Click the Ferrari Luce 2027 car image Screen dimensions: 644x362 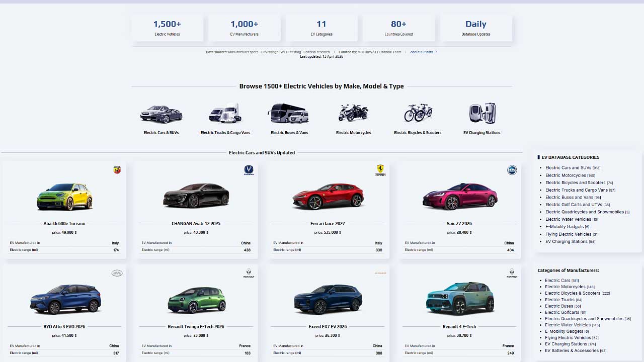click(x=328, y=197)
